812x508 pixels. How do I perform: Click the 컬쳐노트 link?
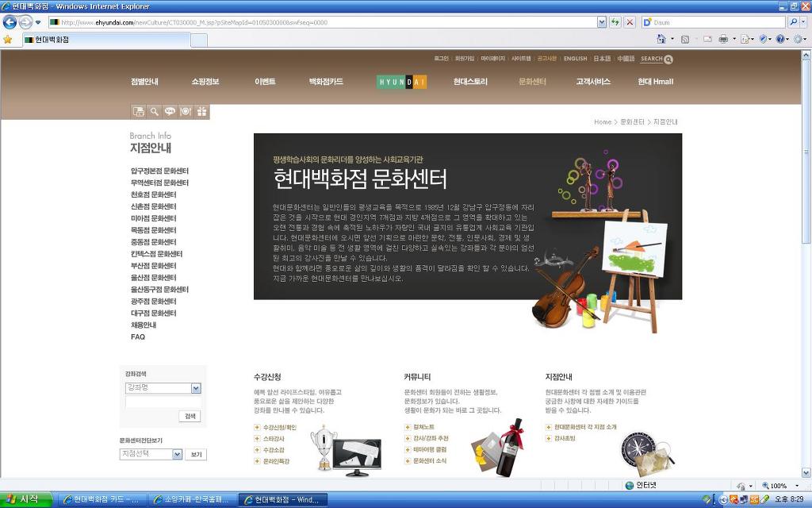423,427
